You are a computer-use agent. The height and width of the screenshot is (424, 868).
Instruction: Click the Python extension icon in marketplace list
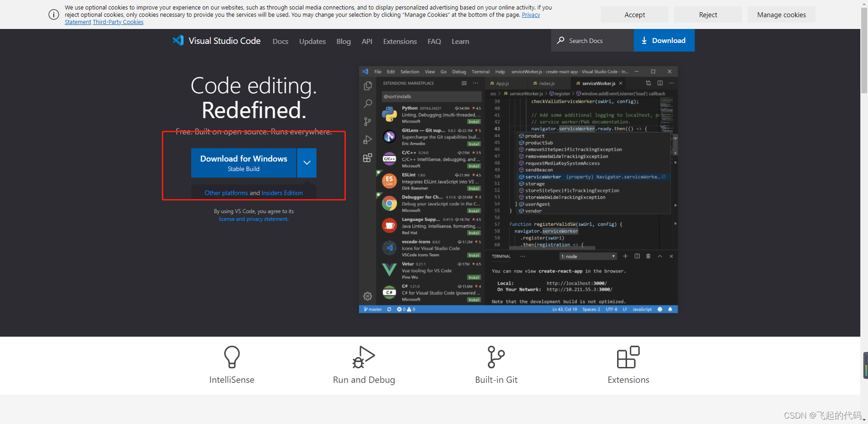click(389, 114)
